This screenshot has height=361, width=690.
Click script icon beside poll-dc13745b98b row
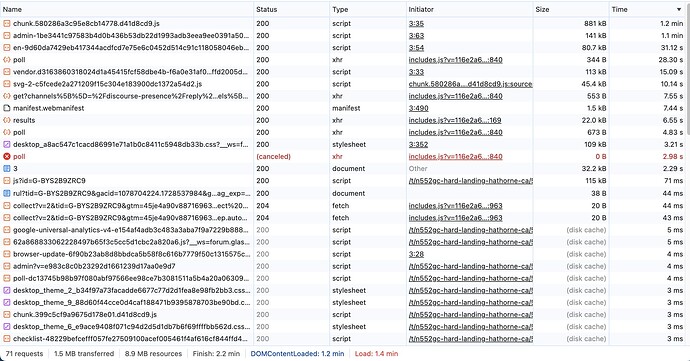click(x=7, y=279)
